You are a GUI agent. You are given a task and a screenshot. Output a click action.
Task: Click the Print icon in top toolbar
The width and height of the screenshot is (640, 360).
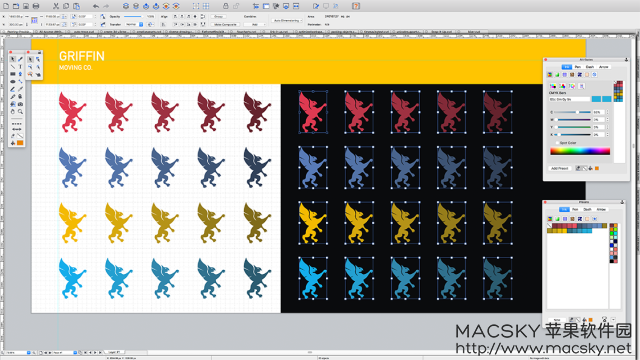point(36,6)
